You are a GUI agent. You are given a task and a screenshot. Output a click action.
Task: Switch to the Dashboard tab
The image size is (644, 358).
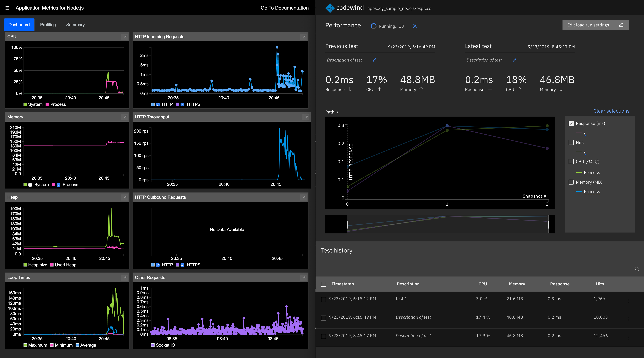coord(19,24)
